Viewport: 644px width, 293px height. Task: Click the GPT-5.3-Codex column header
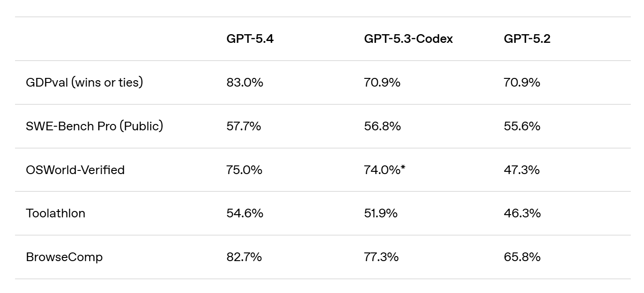coord(408,39)
